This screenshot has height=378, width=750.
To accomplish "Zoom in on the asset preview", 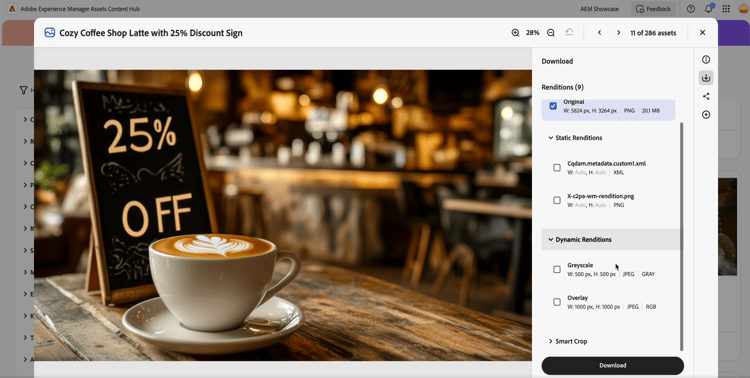I will pyautogui.click(x=515, y=33).
